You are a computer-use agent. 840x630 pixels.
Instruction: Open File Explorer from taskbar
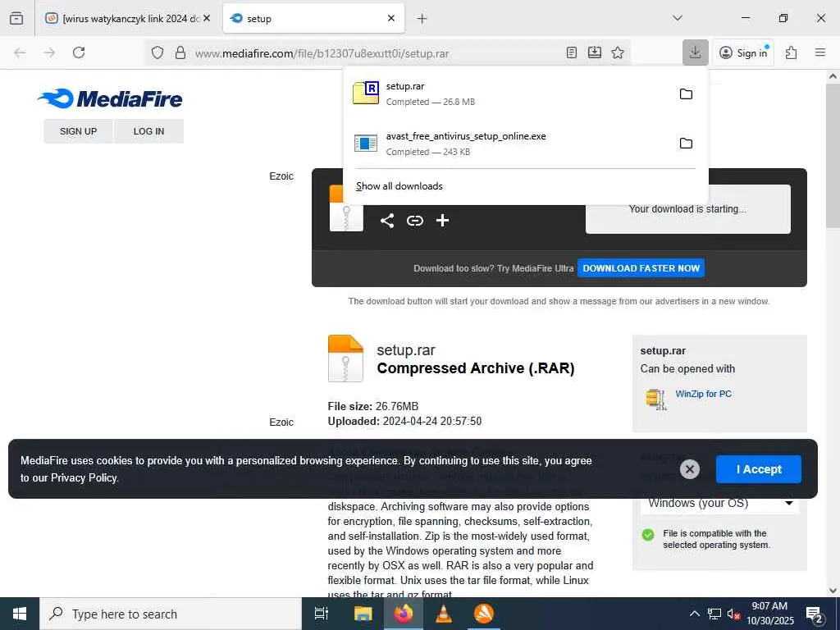(363, 614)
